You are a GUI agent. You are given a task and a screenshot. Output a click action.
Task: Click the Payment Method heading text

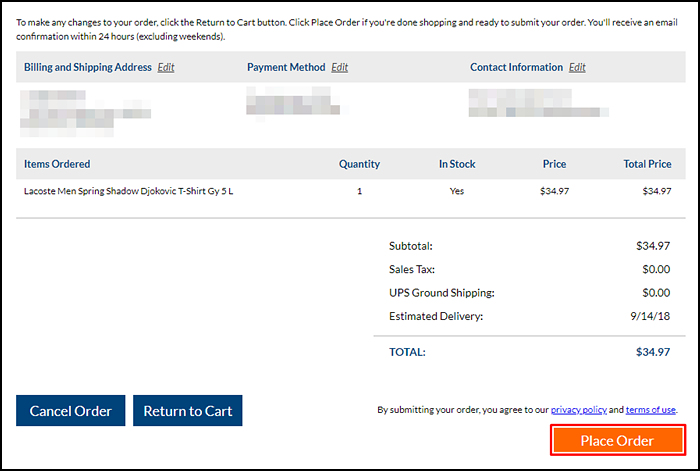click(x=286, y=67)
